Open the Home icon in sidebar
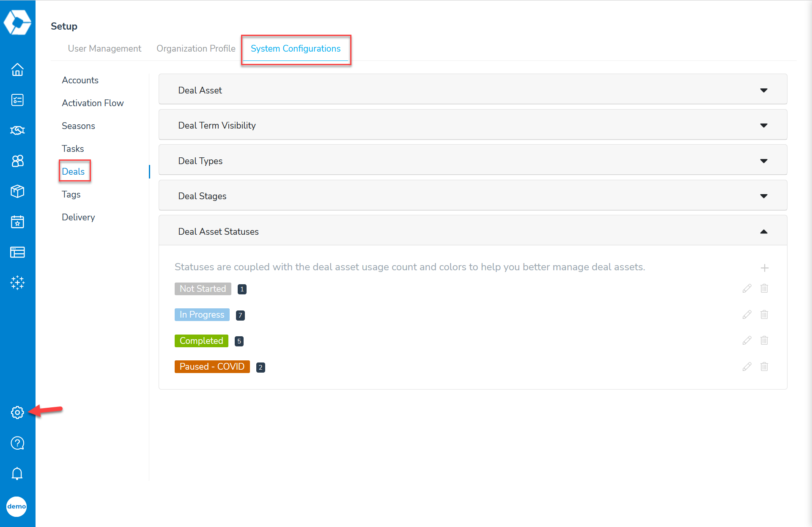812x527 pixels. click(17, 69)
